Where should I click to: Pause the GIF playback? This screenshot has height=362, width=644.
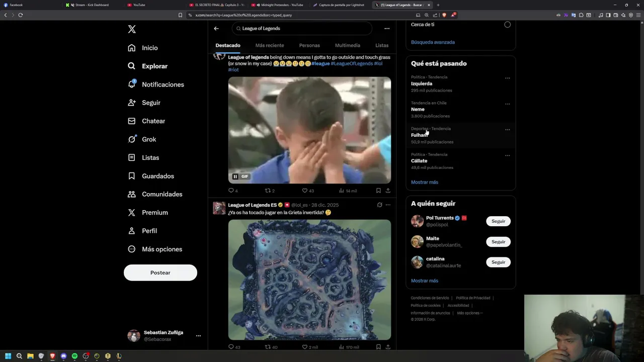(x=235, y=176)
